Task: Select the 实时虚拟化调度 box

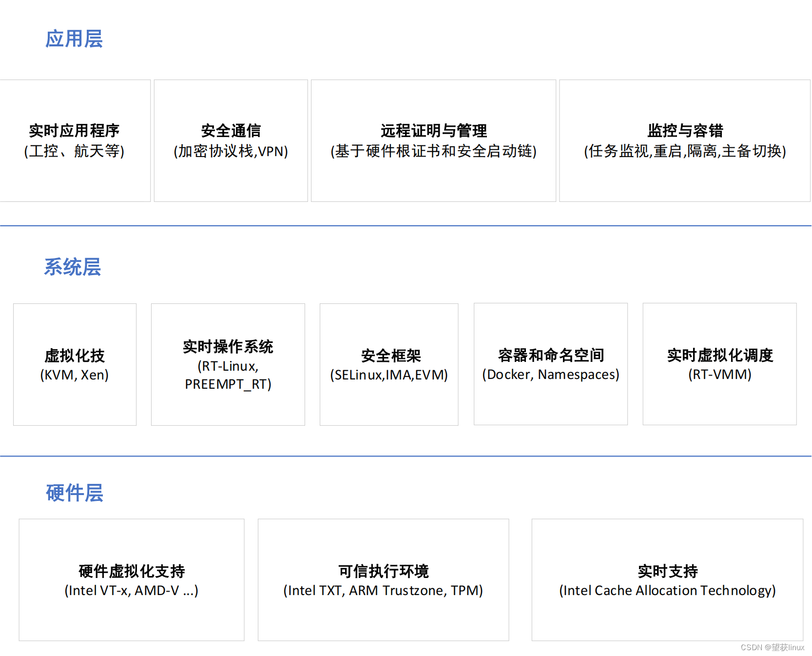Action: 719,364
